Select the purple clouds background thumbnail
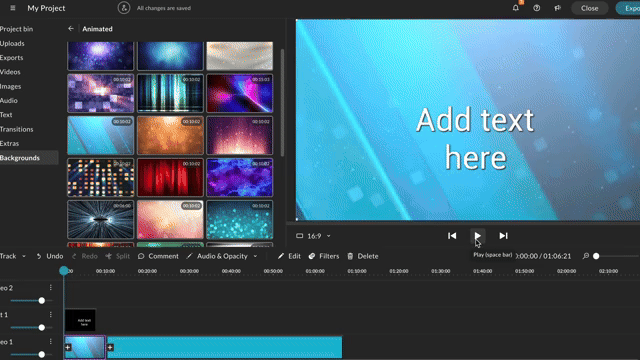This screenshot has width=640, height=360. 240,178
